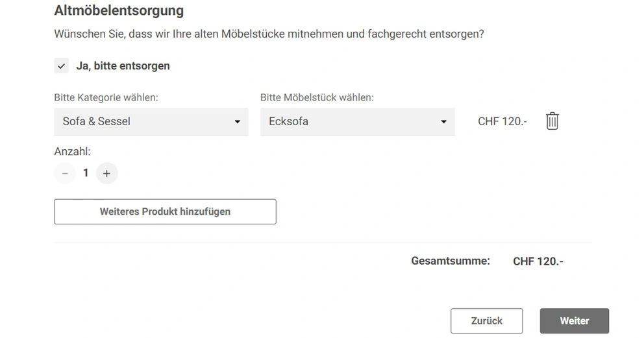This screenshot has height=338, width=644.
Task: Go back with the Zurück button
Action: (x=486, y=320)
